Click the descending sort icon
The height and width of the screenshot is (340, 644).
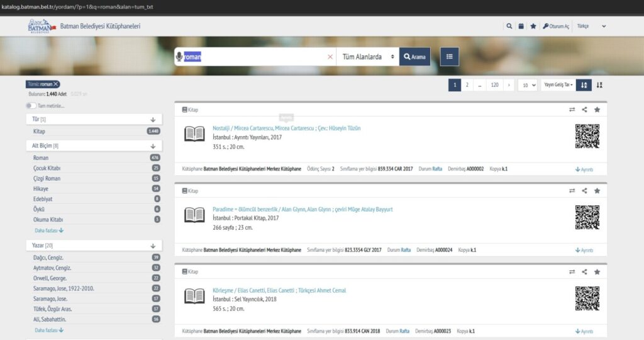click(x=599, y=85)
